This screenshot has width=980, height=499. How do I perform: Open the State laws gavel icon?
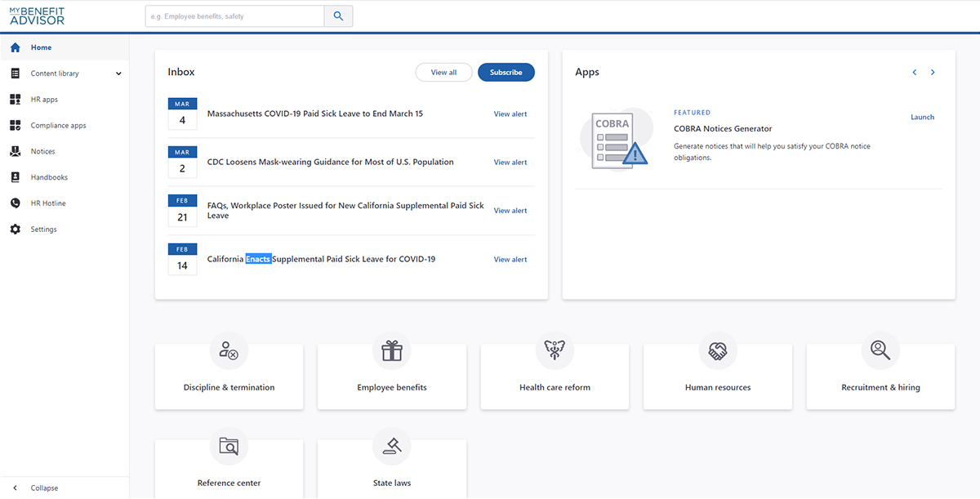tap(392, 447)
